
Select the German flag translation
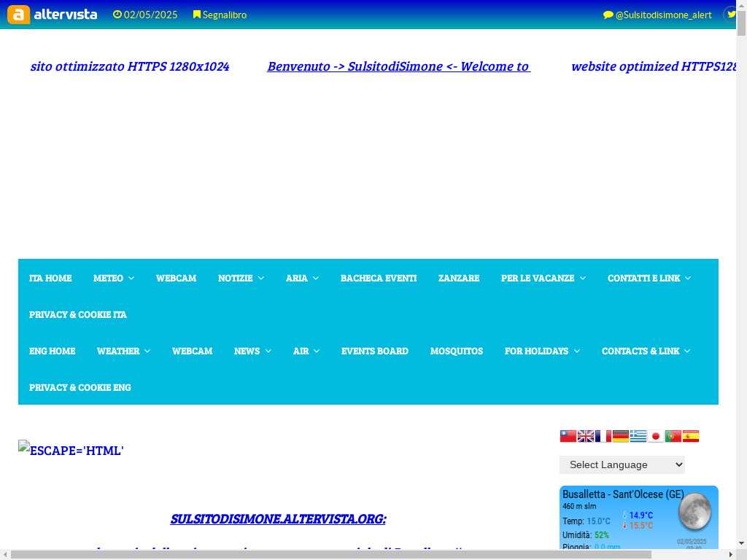(620, 436)
